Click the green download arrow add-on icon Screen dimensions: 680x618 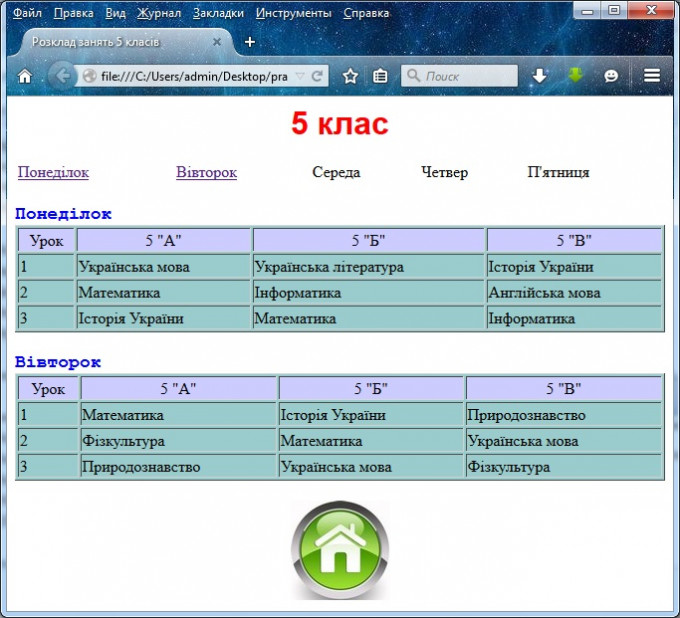pos(575,75)
